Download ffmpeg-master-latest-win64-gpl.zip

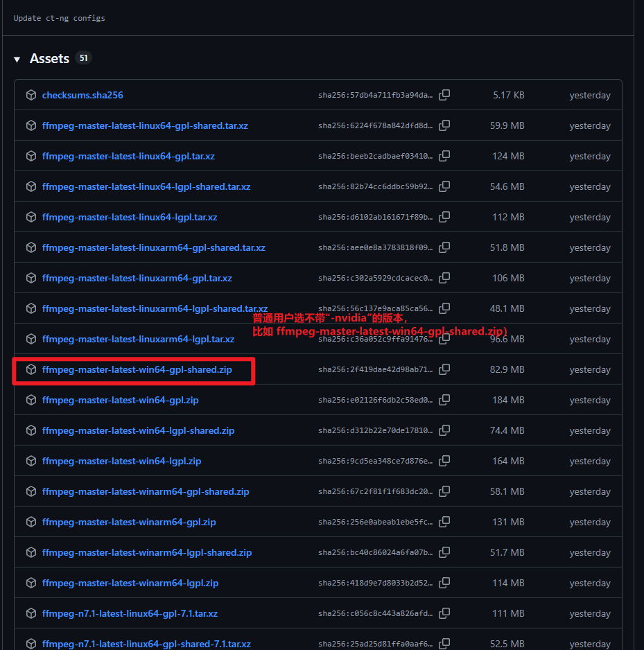point(120,400)
